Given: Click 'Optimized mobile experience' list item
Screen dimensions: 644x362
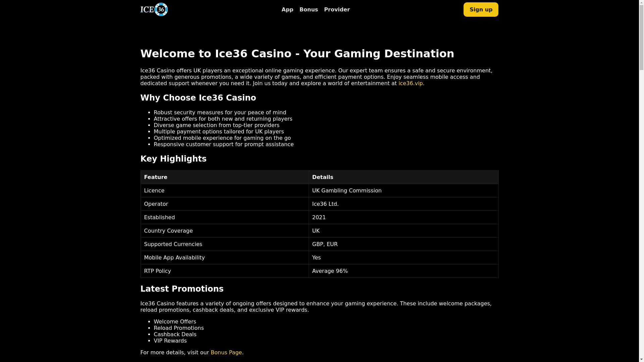Looking at the screenshot, I should 222,138.
